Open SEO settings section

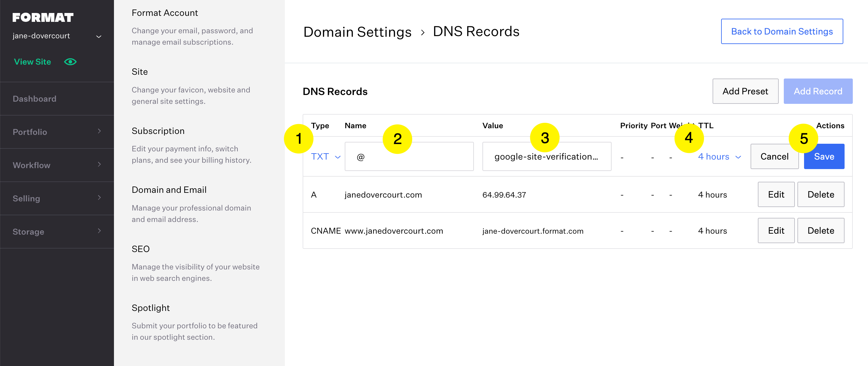141,249
